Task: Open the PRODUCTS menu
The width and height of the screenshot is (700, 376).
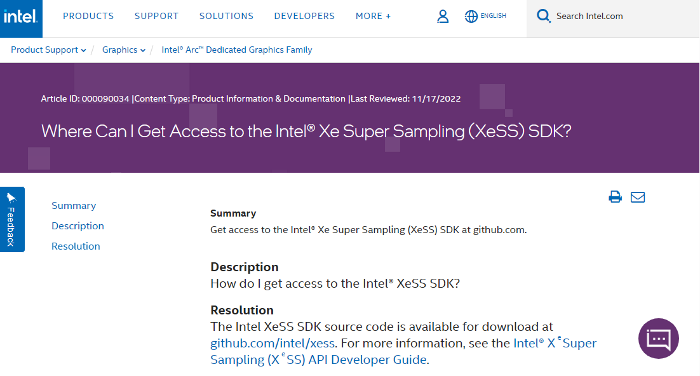Action: (x=88, y=16)
